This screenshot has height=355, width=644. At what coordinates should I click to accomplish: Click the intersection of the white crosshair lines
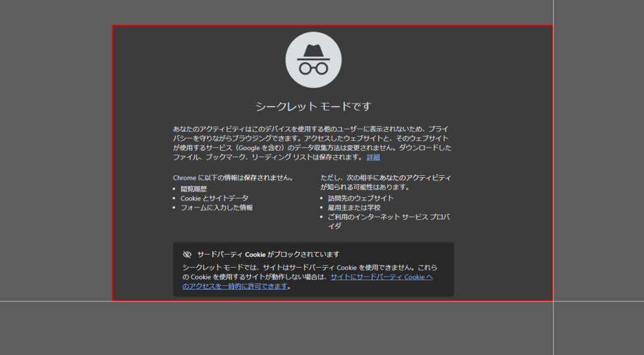553,302
